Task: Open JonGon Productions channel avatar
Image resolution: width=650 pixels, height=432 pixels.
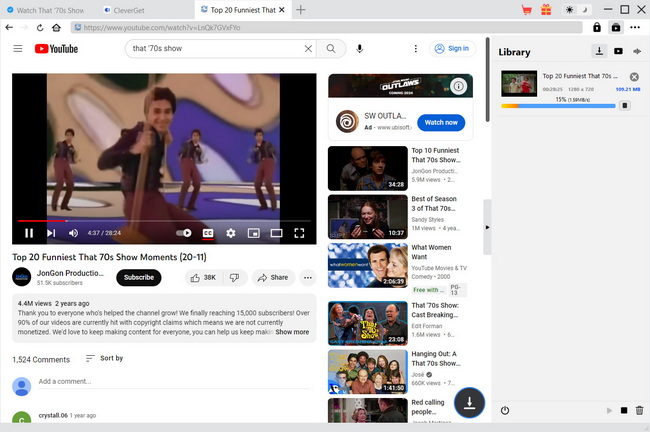Action: coord(22,277)
